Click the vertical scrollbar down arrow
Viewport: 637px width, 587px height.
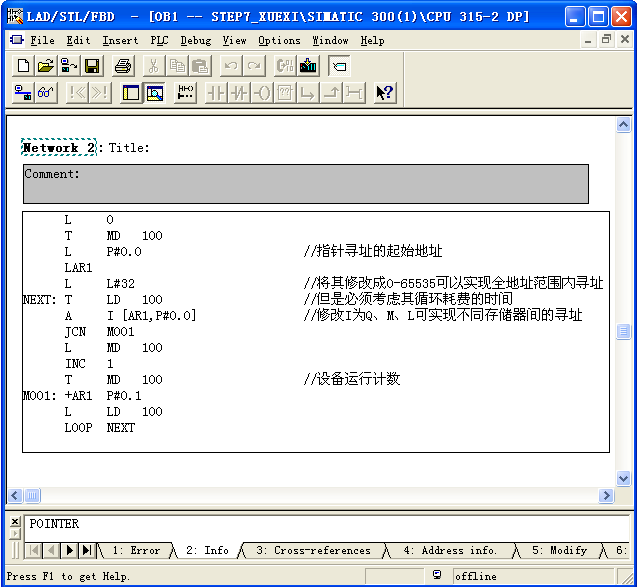[623, 478]
